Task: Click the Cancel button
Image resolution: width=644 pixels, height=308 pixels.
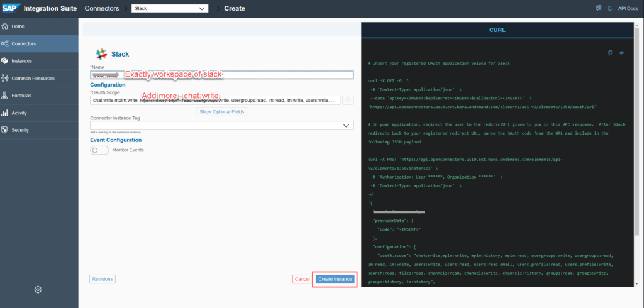Action: coord(302,279)
